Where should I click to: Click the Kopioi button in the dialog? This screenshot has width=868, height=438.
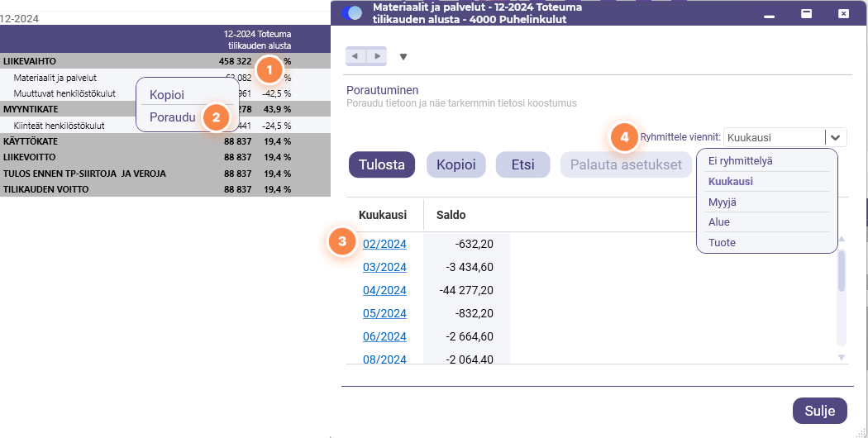456,164
